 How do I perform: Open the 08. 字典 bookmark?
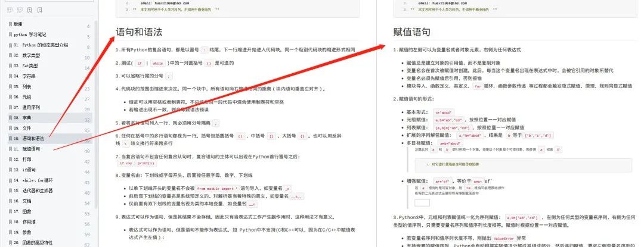click(22, 118)
